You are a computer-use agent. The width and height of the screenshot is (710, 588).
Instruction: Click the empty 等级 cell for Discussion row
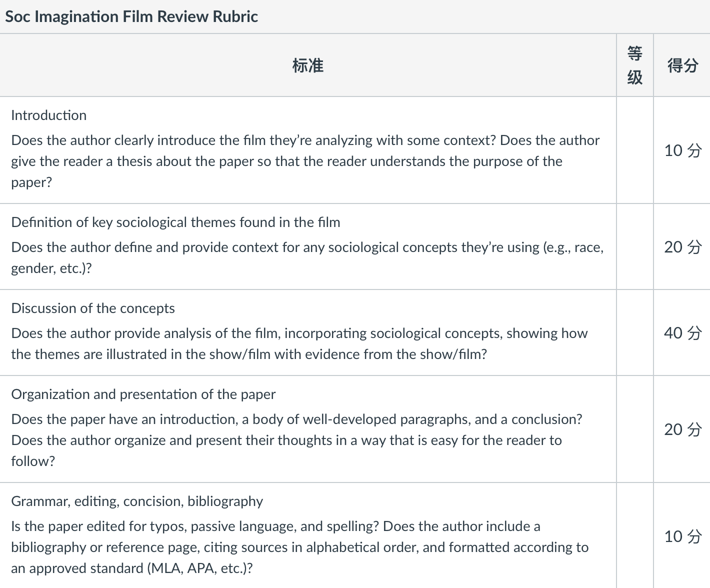click(635, 332)
